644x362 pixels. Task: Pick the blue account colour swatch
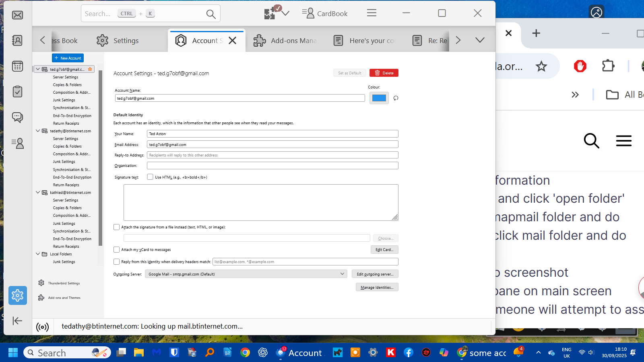point(379,98)
